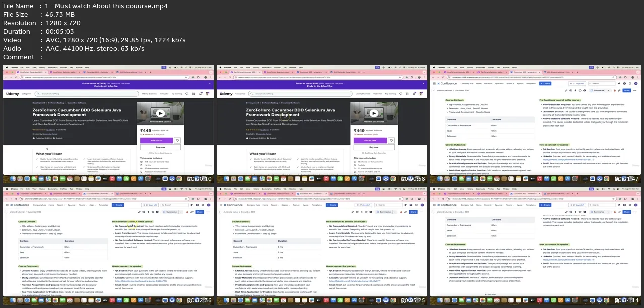Click the Confluence logo in 0:01:47 frame
This screenshot has height=308, width=644.
coord(447,83)
